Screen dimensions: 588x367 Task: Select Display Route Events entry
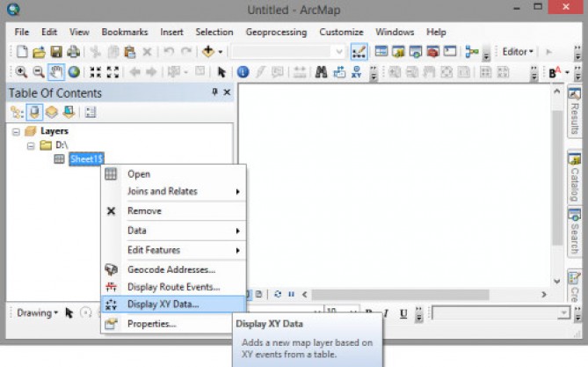174,287
